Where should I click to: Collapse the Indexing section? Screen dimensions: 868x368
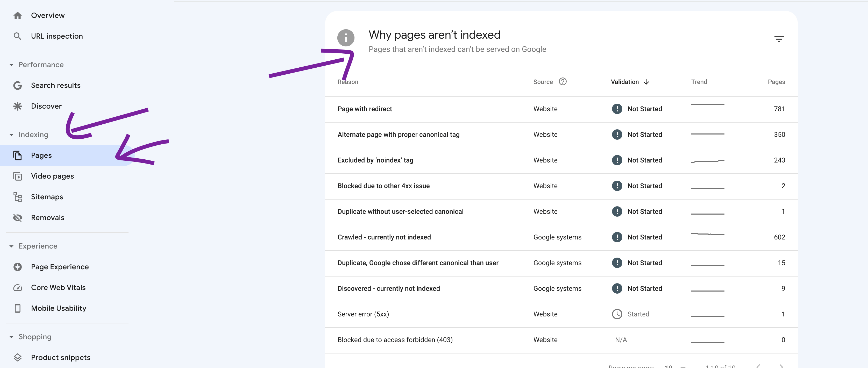[x=11, y=135]
